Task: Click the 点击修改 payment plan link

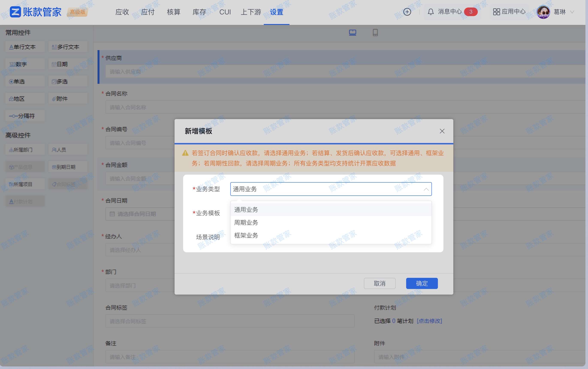Action: (x=429, y=321)
